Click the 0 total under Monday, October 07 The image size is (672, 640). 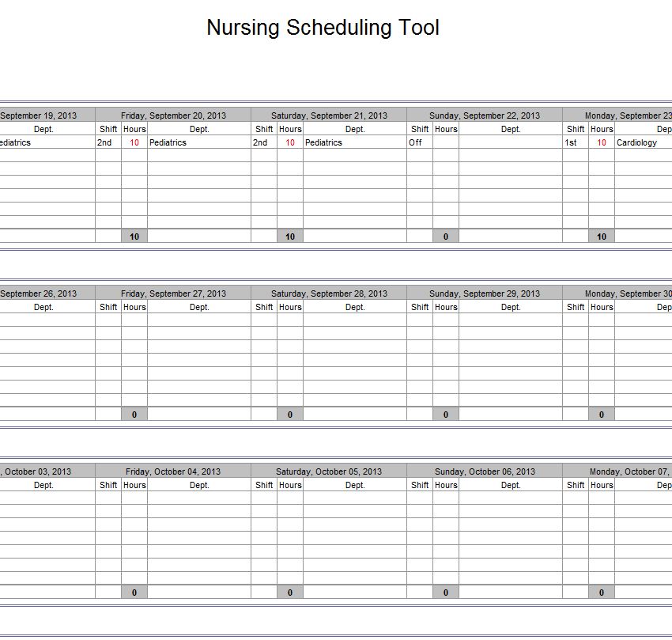pyautogui.click(x=602, y=593)
